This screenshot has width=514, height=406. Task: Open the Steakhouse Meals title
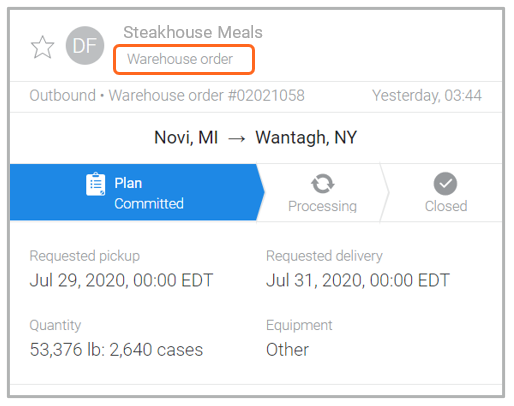[x=193, y=32]
